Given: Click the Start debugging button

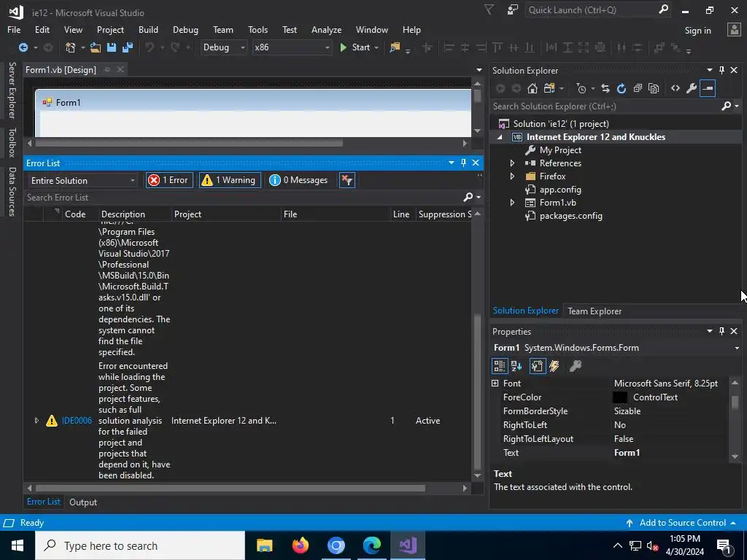Looking at the screenshot, I should 355,47.
